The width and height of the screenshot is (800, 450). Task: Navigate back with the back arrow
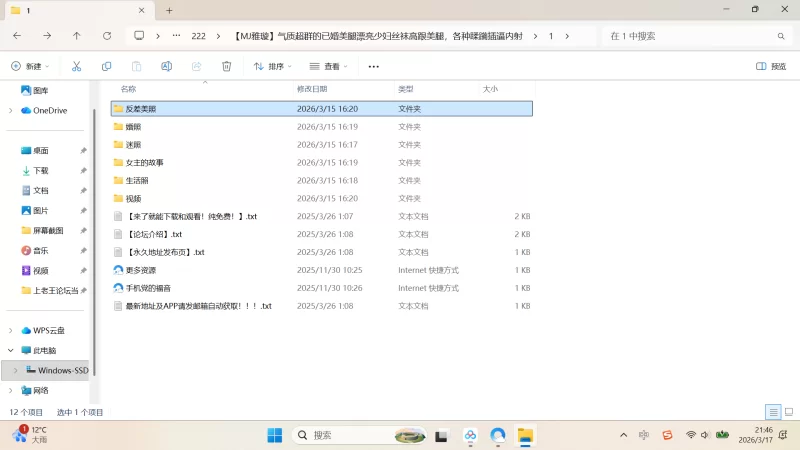17,36
